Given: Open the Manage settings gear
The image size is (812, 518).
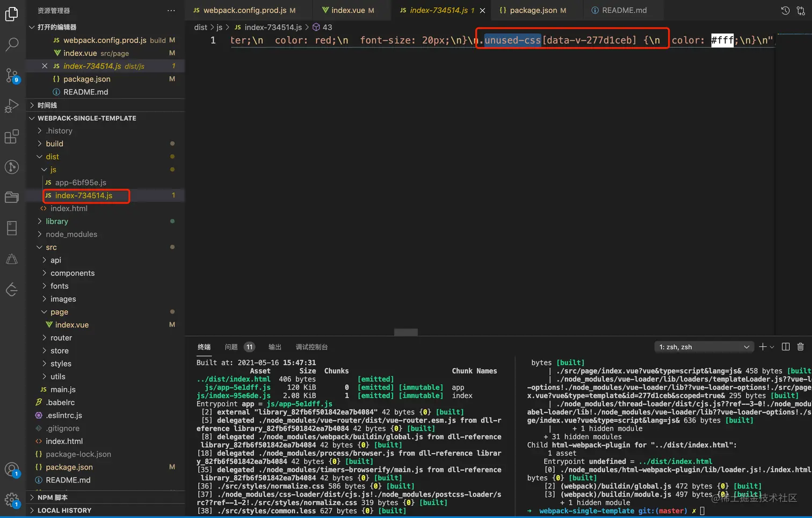Looking at the screenshot, I should click(x=12, y=501).
